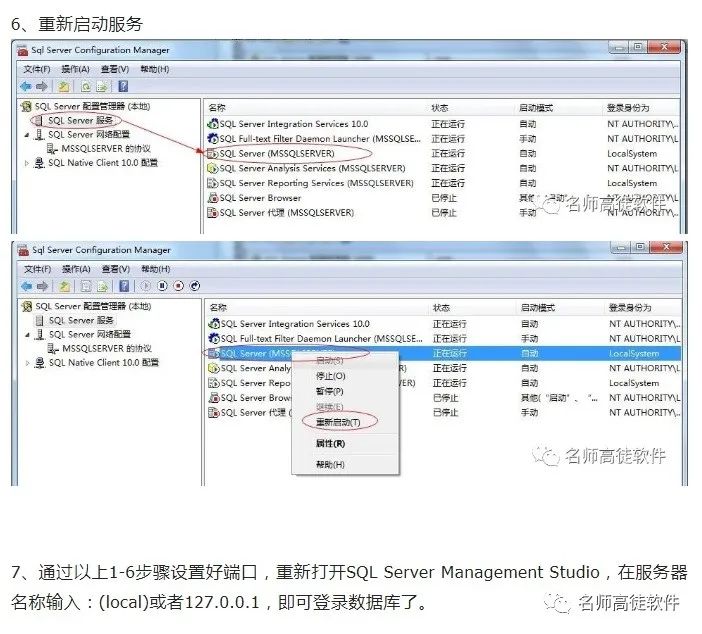Collapse SQL Server 网络配置 node in top tree
Image resolution: width=702 pixels, height=634 pixels.
[27, 135]
